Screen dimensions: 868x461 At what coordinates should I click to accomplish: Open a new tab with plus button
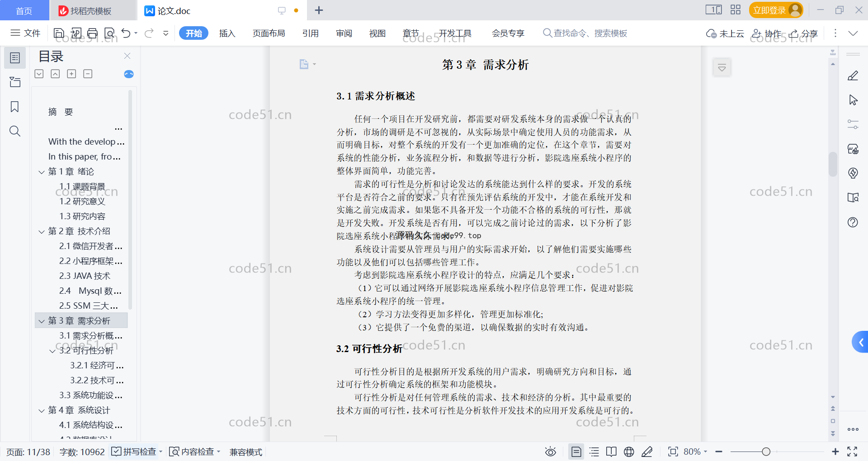click(319, 10)
